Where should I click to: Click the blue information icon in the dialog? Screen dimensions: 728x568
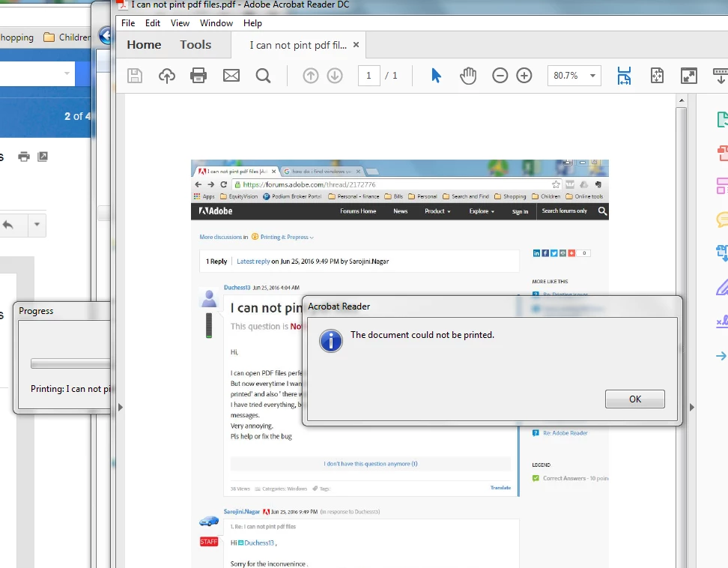click(330, 342)
